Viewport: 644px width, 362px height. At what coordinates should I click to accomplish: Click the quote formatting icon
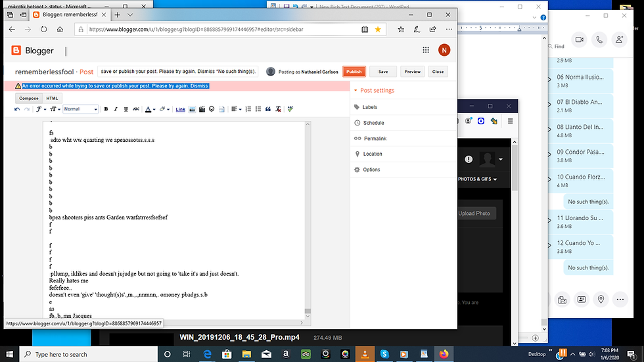tap(268, 109)
